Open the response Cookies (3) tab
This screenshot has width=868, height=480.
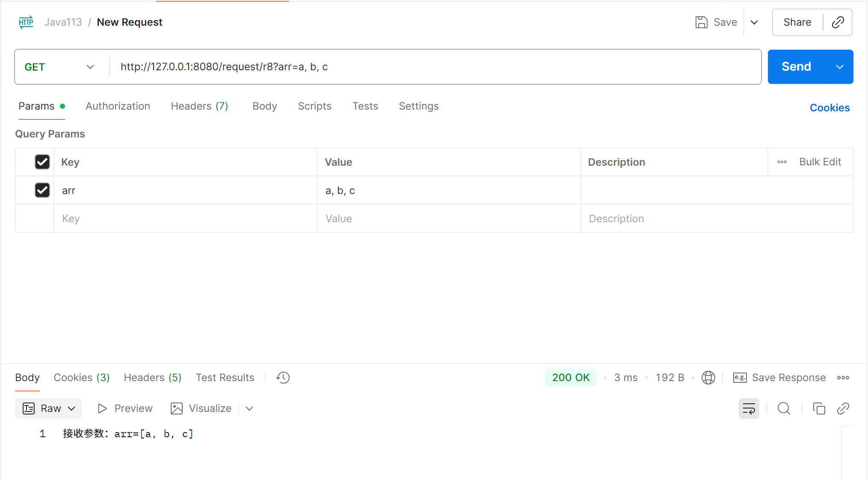click(81, 378)
